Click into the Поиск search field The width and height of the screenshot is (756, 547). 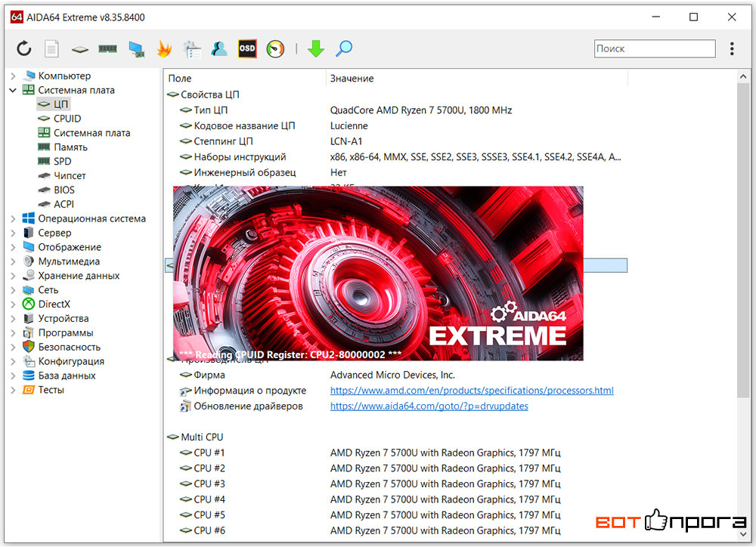[x=655, y=48]
